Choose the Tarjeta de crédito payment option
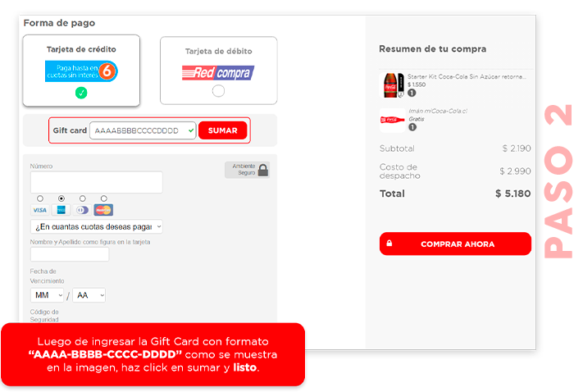574x392 pixels. coord(81,71)
